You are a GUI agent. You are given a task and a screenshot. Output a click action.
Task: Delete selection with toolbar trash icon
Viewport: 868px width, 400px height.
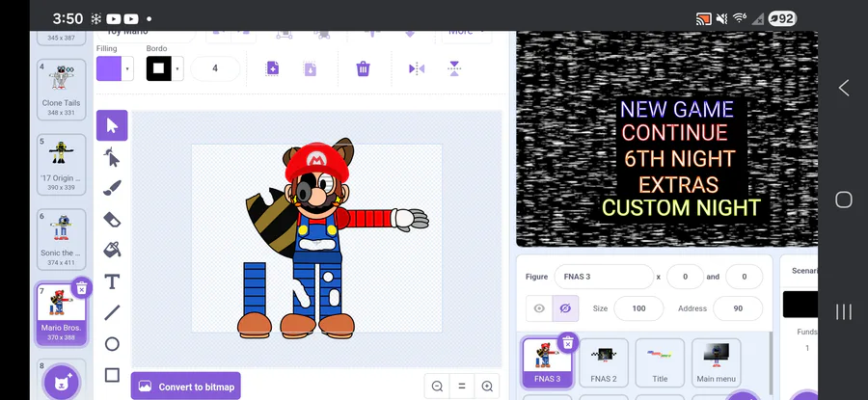[x=364, y=68]
